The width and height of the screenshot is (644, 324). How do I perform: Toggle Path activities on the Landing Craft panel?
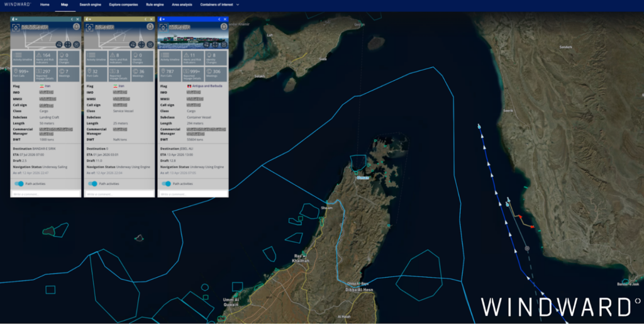(19, 184)
